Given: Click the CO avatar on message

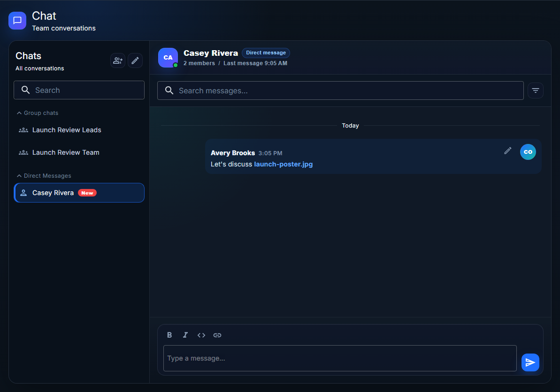Looking at the screenshot, I should (x=528, y=152).
